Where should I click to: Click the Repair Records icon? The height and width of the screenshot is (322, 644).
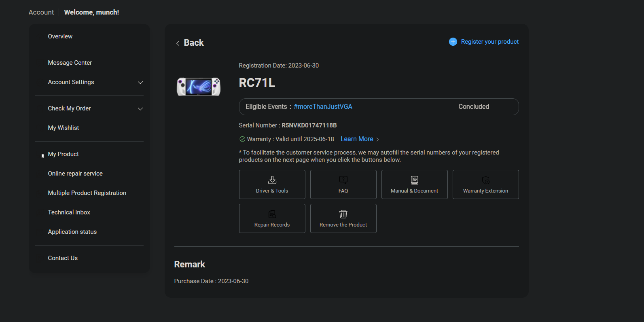tap(272, 214)
